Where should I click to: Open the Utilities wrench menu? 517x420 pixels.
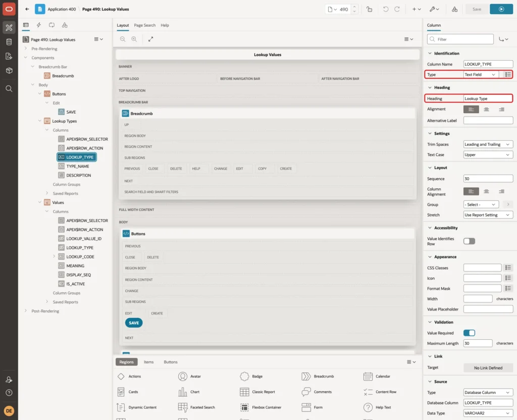[x=434, y=9]
